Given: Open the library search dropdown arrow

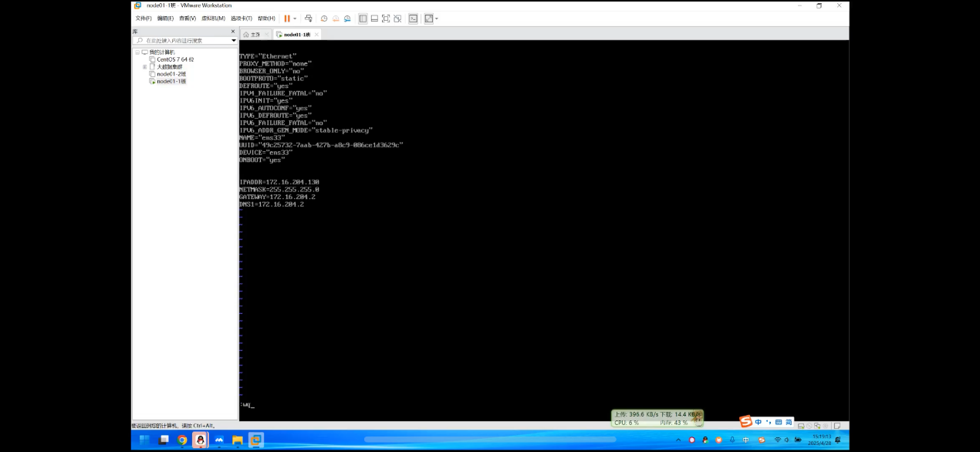Looking at the screenshot, I should (x=232, y=40).
